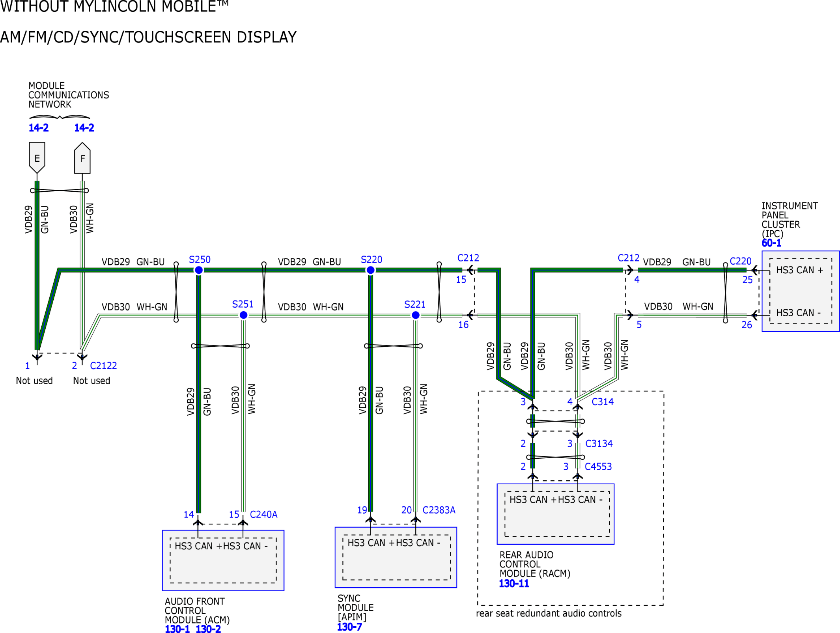Select splice S221 node
This screenshot has width=840, height=633.
point(416,315)
